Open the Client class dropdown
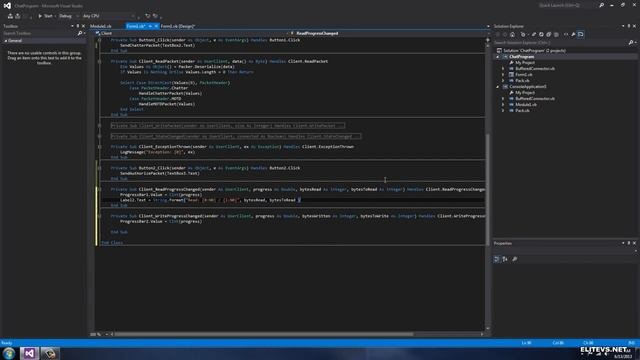This screenshot has width=640, height=360. (192, 33)
